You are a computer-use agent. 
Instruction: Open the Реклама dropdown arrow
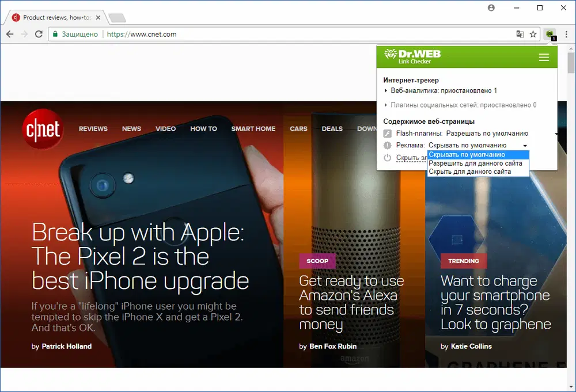click(x=525, y=146)
